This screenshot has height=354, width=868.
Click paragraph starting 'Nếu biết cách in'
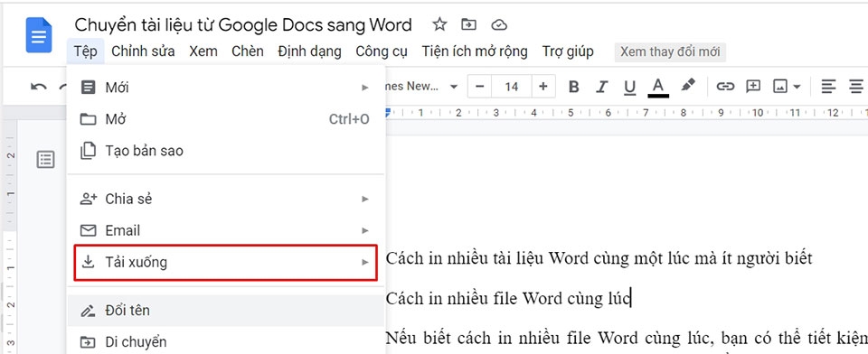pos(626,337)
